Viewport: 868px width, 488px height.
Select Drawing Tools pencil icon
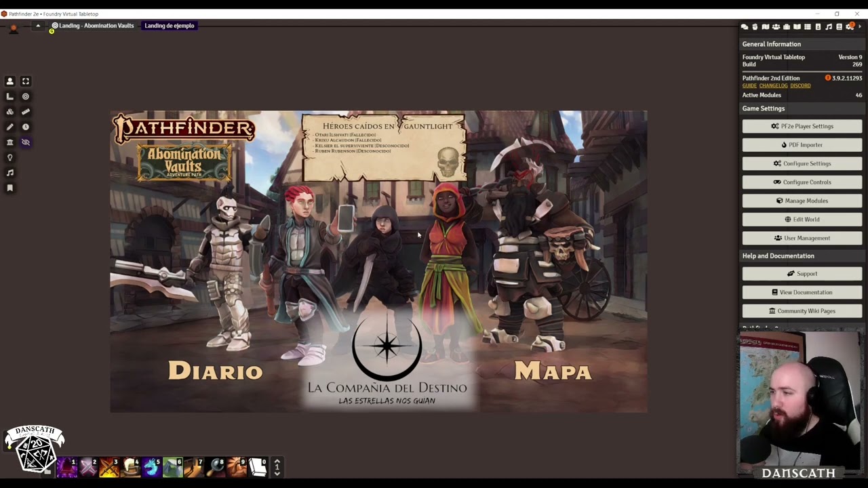coord(10,127)
